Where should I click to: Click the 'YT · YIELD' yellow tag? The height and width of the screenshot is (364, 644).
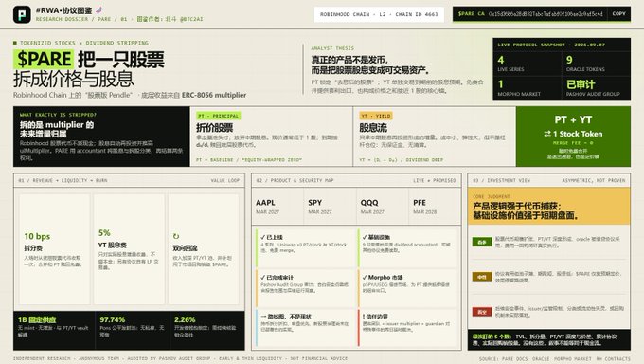point(376,116)
